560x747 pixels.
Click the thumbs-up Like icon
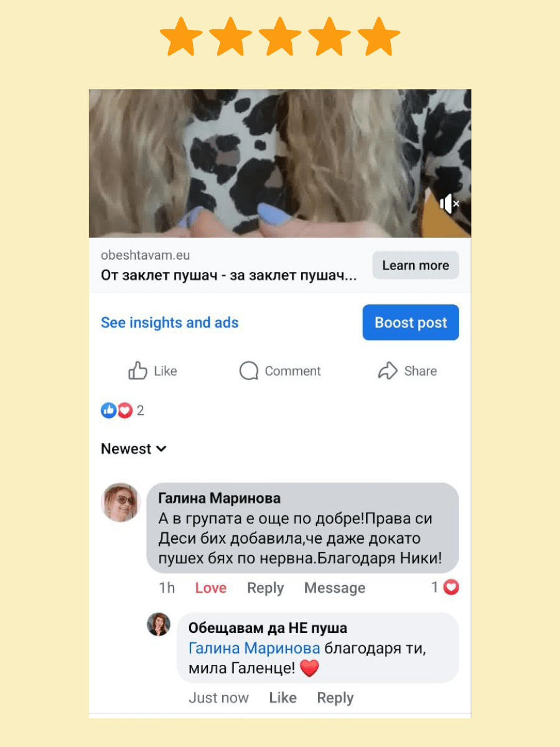pyautogui.click(x=138, y=371)
